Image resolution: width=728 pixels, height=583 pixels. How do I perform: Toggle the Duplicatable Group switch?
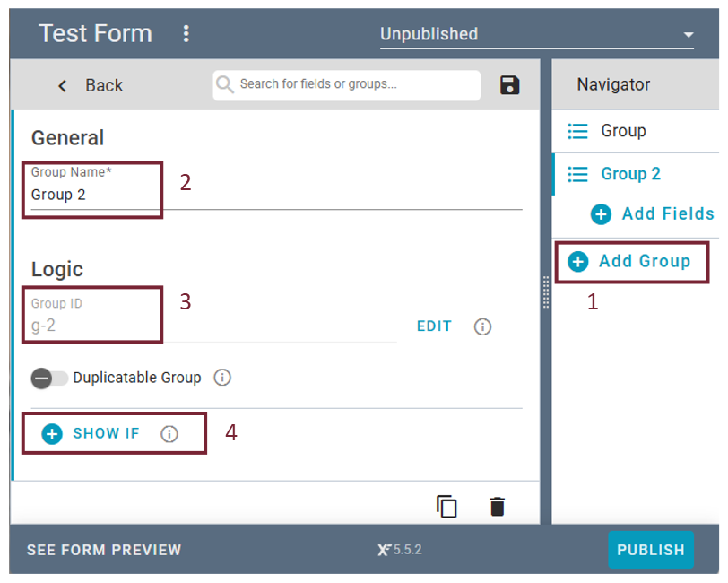[48, 378]
